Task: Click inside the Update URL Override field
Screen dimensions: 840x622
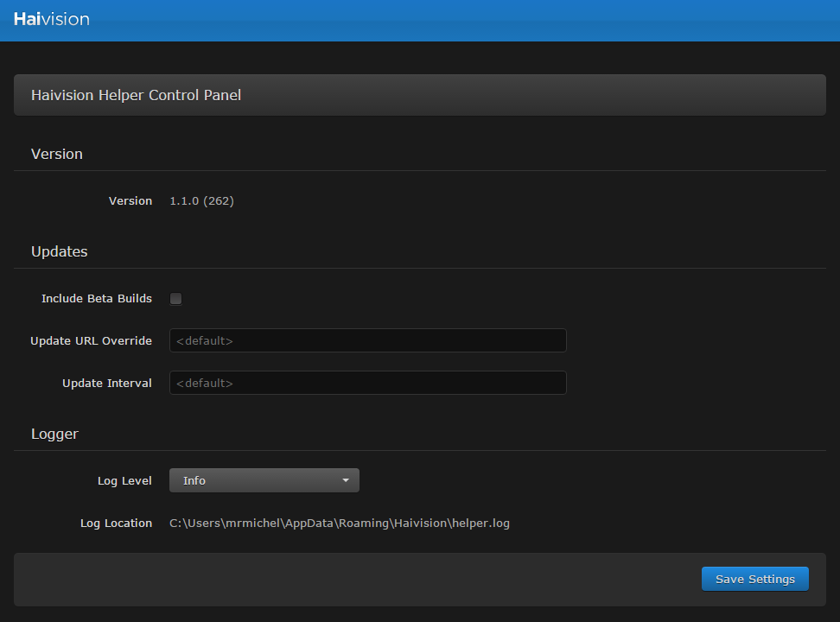Action: pyautogui.click(x=367, y=340)
